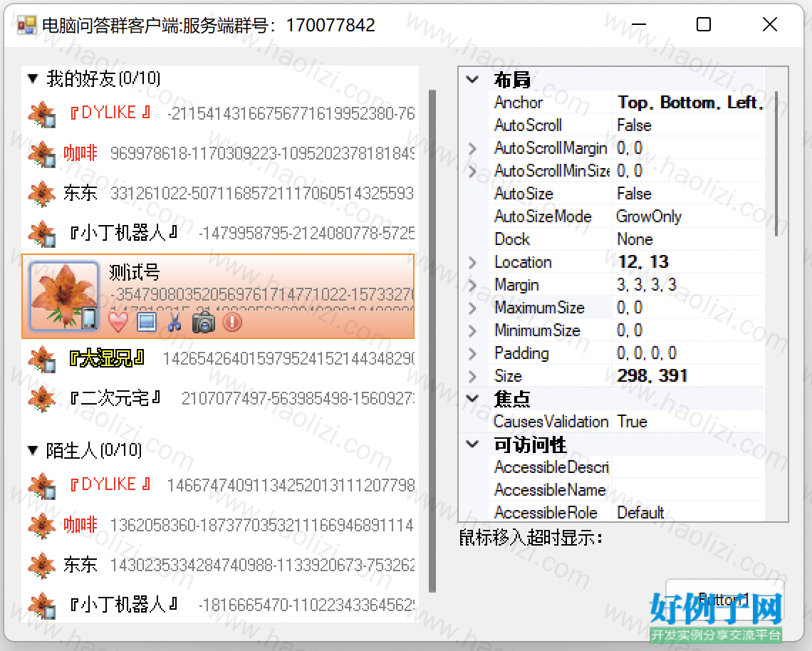Click 『小丁机器人』 avatar in 我的好友 group

tap(42, 234)
